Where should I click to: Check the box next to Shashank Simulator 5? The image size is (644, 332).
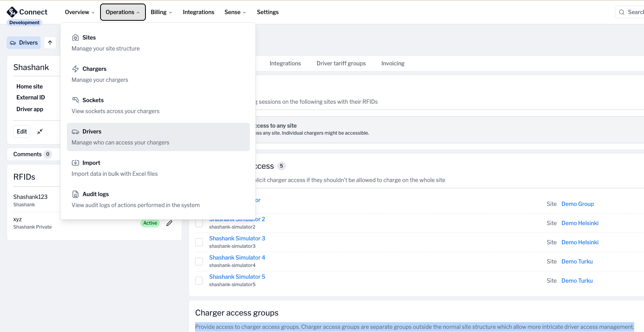[199, 281]
